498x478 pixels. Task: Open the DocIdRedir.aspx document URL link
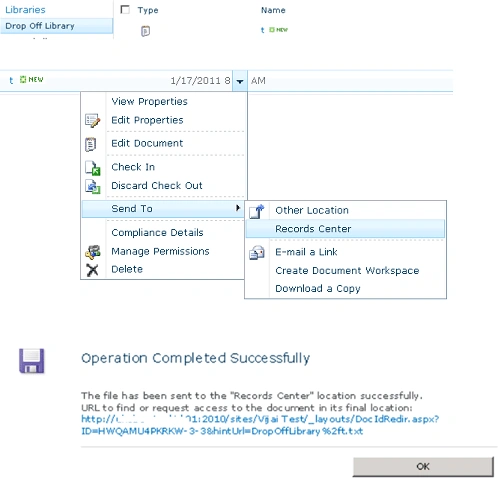click(260, 425)
